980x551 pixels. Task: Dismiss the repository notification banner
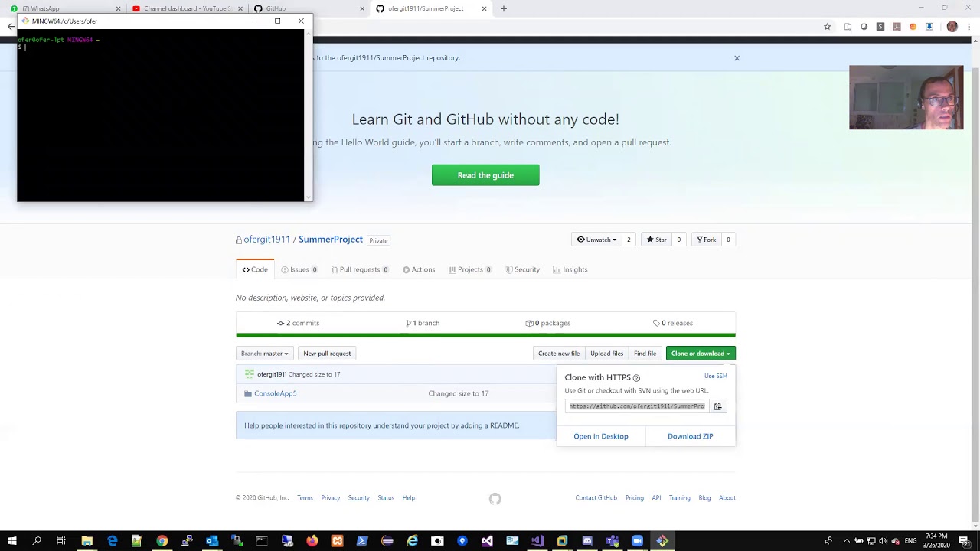pyautogui.click(x=737, y=58)
